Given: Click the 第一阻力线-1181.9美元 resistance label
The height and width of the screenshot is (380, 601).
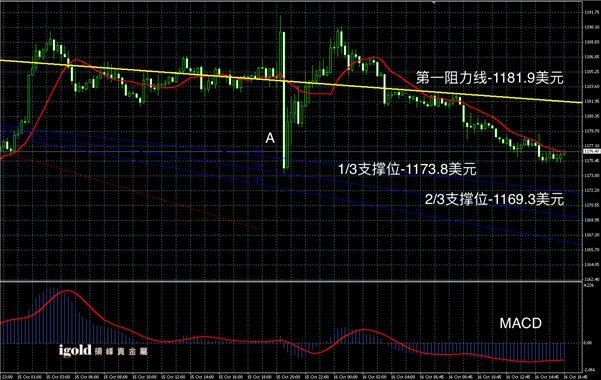Looking at the screenshot, I should pyautogui.click(x=490, y=78).
